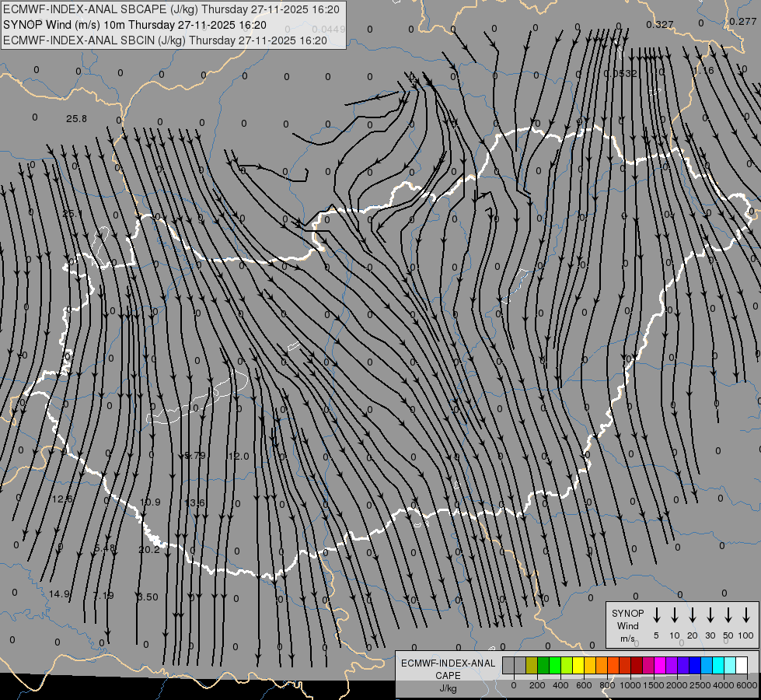Click the CAPE J/kg legend label
761x700 pixels.
tap(448, 675)
